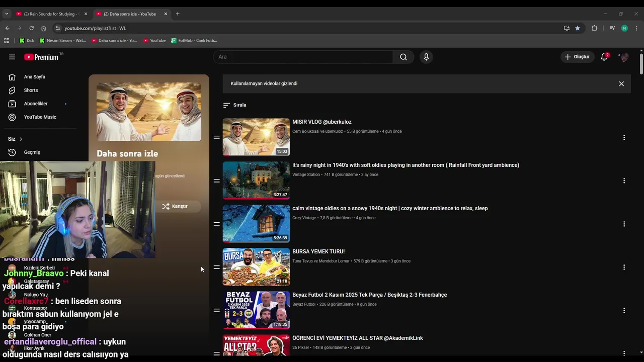Open more options for rainy night 1940's video
644x362 pixels.
click(624, 180)
